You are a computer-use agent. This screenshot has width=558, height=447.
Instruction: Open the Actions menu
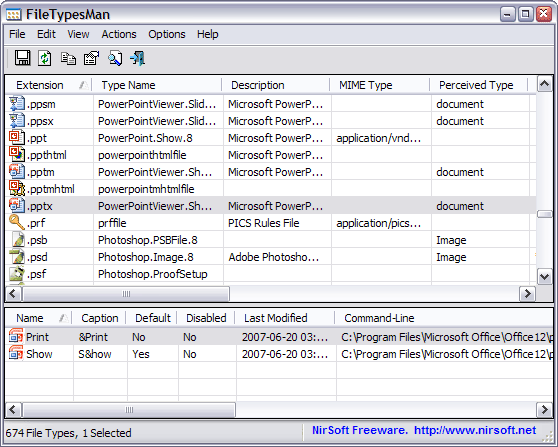point(119,34)
